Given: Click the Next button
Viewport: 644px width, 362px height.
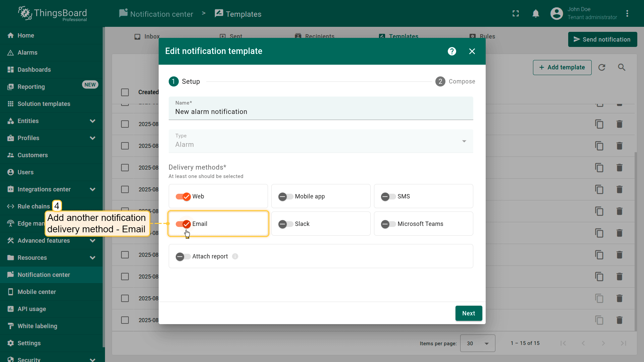Looking at the screenshot, I should [468, 313].
